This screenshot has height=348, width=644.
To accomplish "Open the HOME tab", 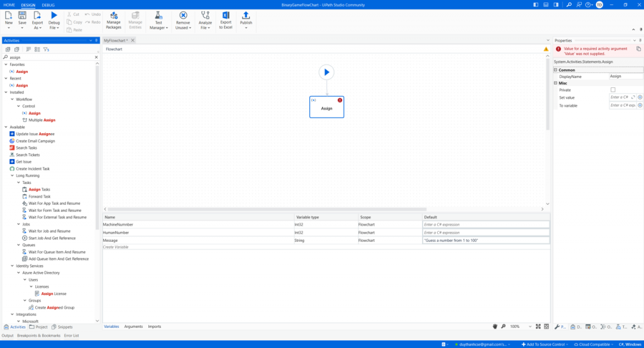I will (9, 5).
